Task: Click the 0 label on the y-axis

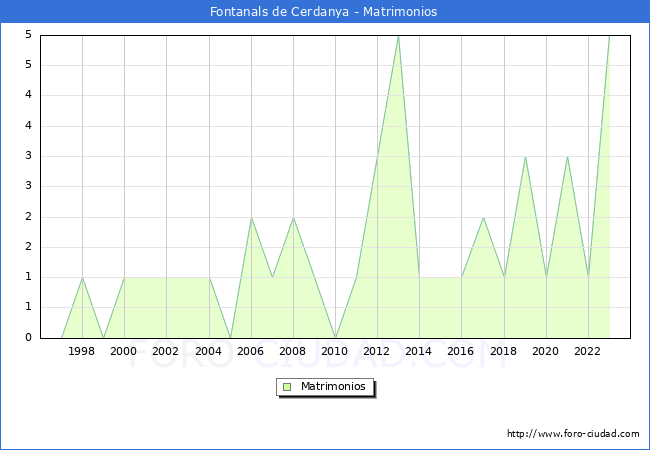Action: click(28, 337)
